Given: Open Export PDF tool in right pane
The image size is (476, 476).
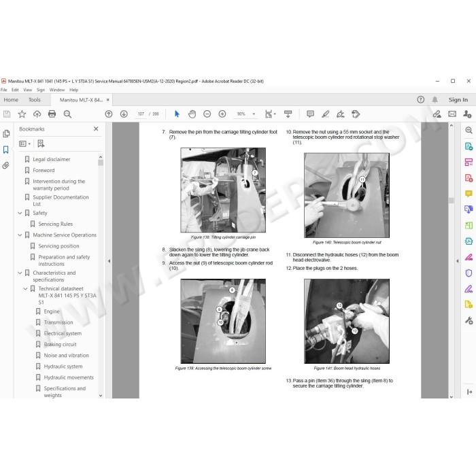Looking at the screenshot, I should point(469,146).
